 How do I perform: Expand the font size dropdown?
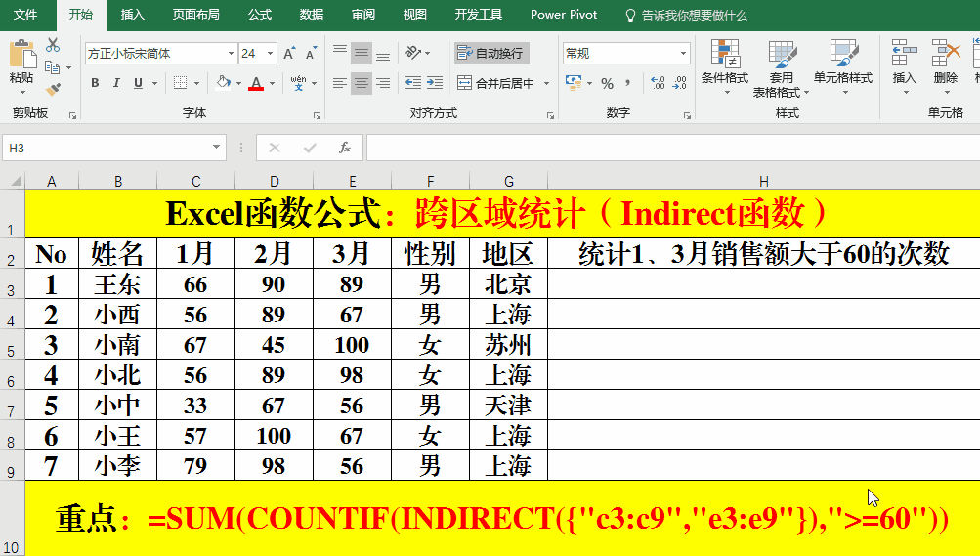click(x=271, y=54)
